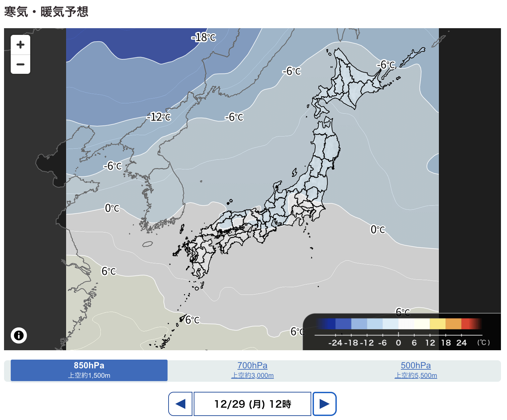Select the 850hPa altitude tab

click(89, 370)
